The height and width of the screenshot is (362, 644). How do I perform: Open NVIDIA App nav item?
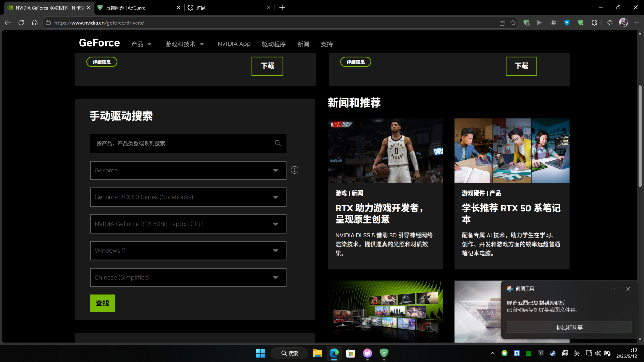[234, 44]
